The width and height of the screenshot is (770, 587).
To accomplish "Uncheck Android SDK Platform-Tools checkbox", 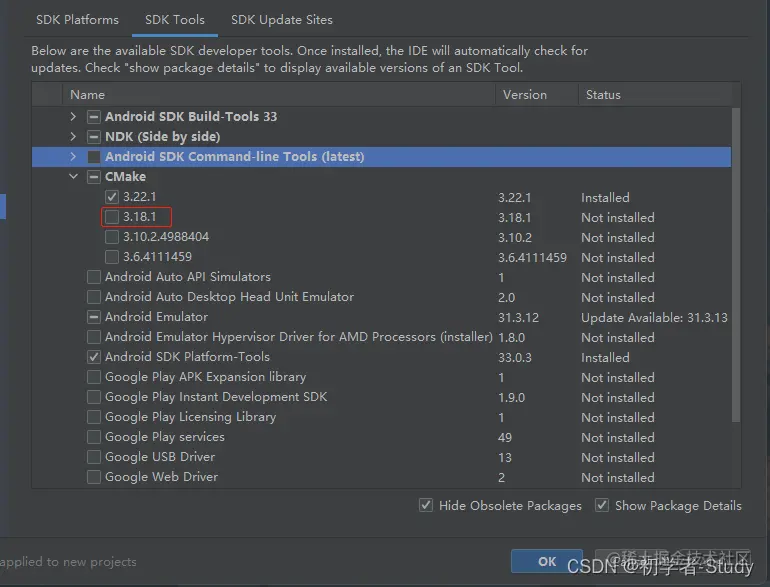I will pos(94,357).
